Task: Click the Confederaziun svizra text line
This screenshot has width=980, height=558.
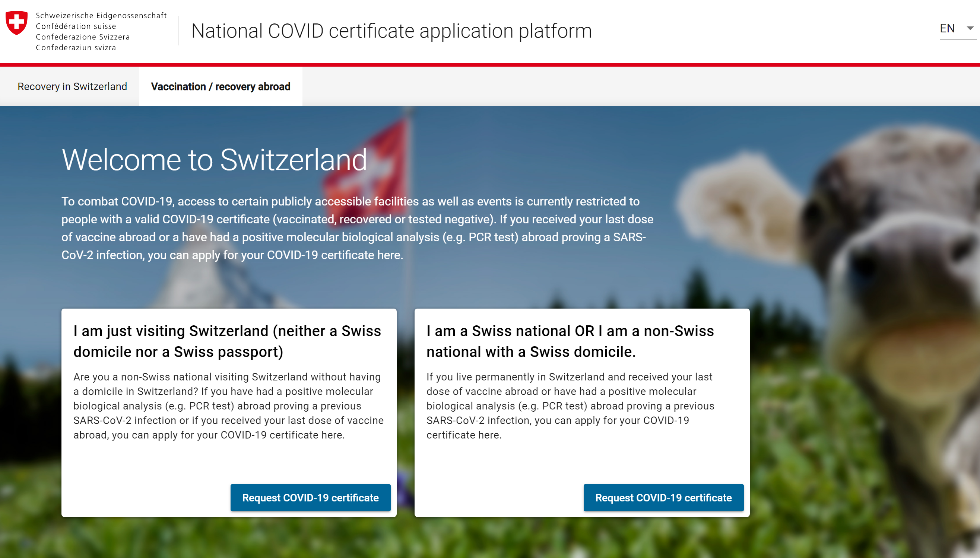Action: (76, 48)
